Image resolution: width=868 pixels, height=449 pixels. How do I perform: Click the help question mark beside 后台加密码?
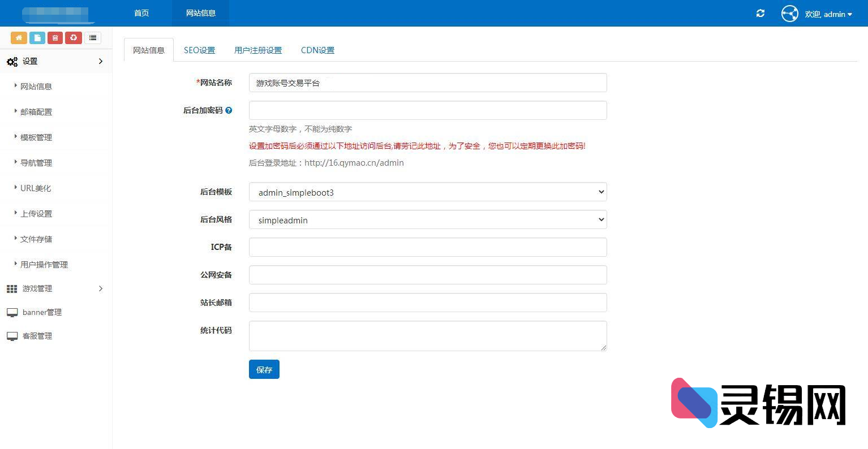229,110
